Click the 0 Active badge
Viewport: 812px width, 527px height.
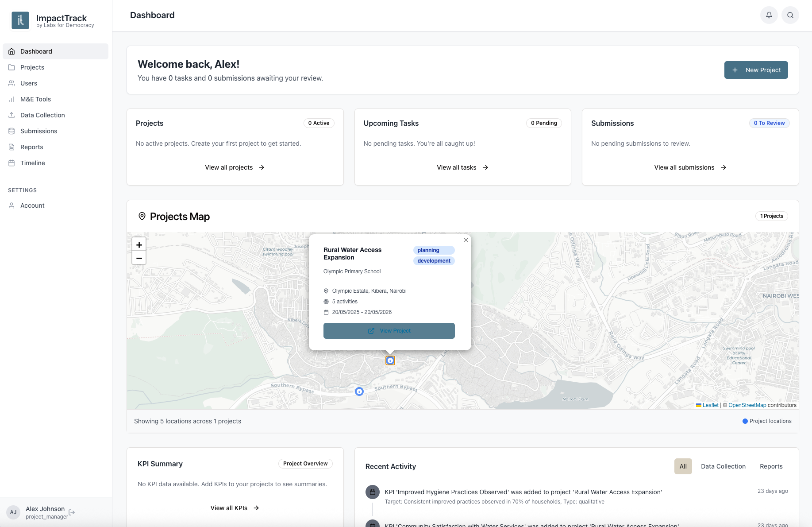[319, 123]
